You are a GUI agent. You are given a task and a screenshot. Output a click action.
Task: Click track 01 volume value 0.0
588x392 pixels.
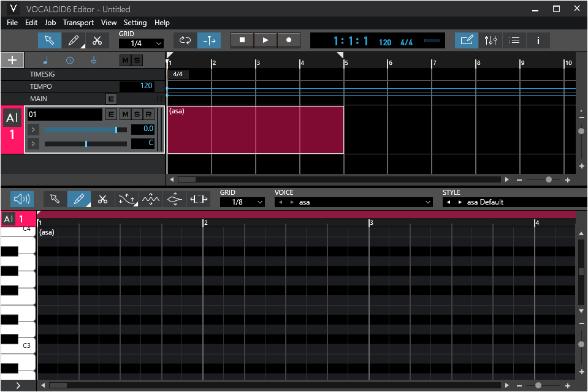pos(143,129)
